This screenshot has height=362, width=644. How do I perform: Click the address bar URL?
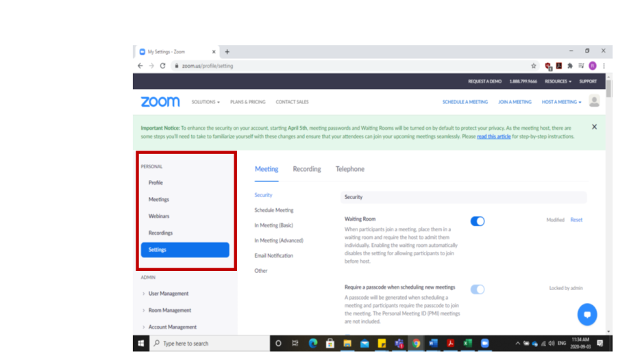pyautogui.click(x=208, y=66)
